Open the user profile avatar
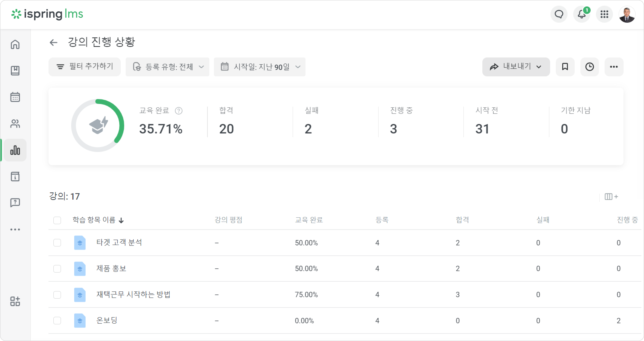This screenshot has height=341, width=644. (627, 14)
